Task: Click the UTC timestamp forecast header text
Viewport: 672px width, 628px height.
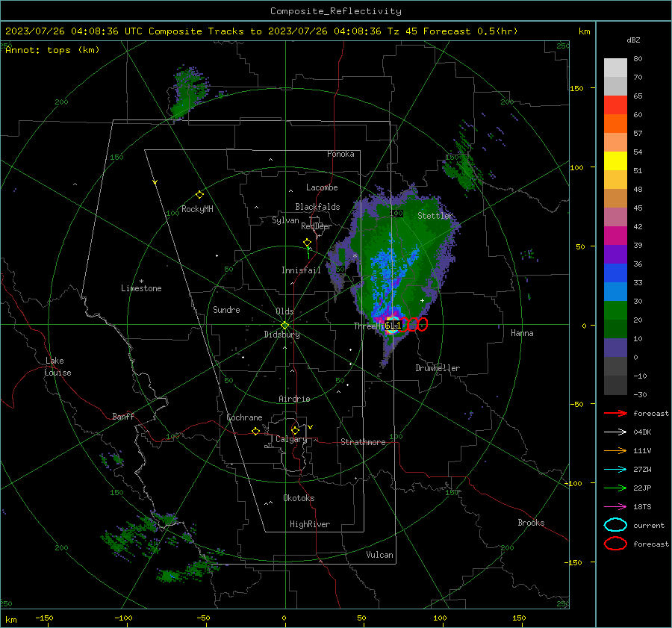Action: (261, 31)
